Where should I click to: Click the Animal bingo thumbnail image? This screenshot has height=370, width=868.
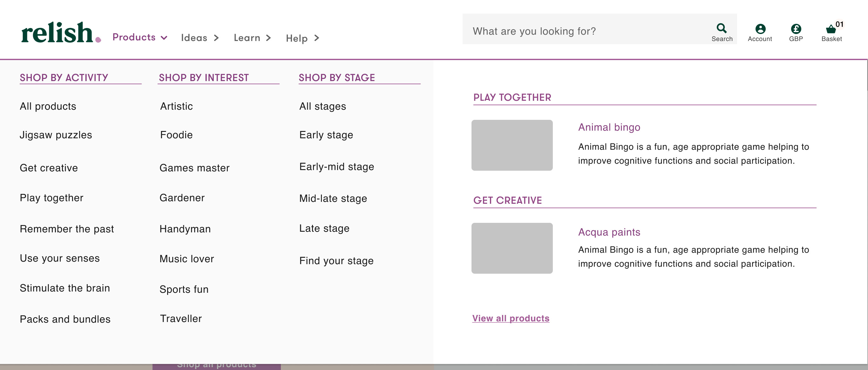pos(512,145)
